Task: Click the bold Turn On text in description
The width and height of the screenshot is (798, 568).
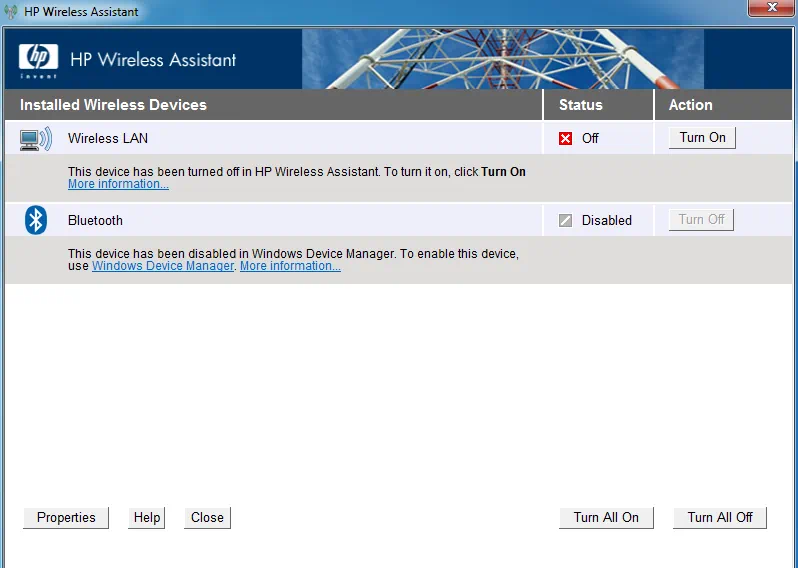Action: 503,172
